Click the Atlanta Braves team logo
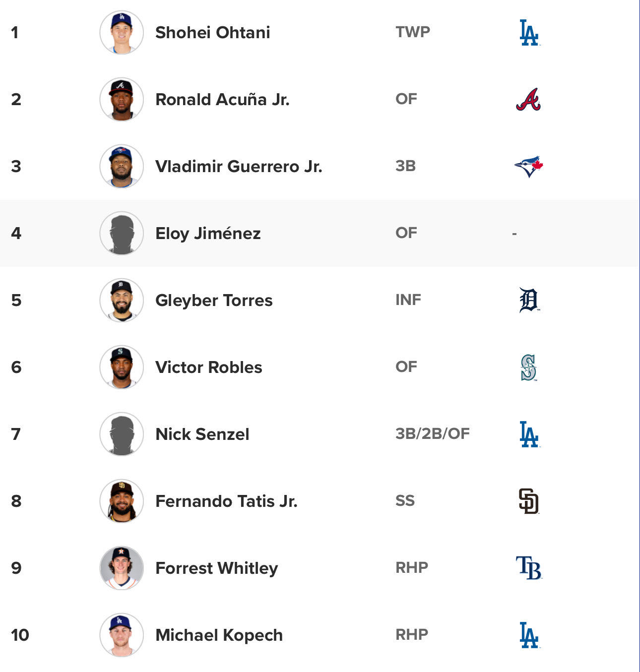This screenshot has height=672, width=640. click(528, 100)
